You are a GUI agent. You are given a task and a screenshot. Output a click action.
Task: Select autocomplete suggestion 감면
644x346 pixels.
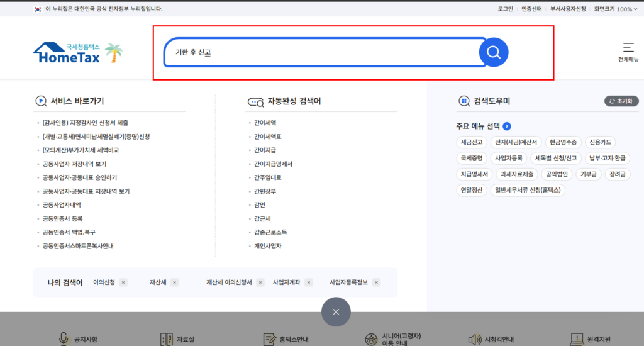click(x=260, y=204)
